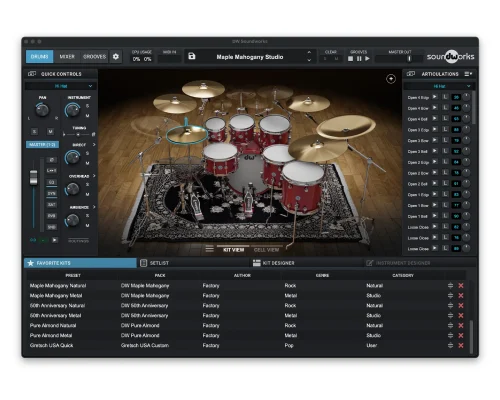Click the save preset disk icon

tap(192, 56)
